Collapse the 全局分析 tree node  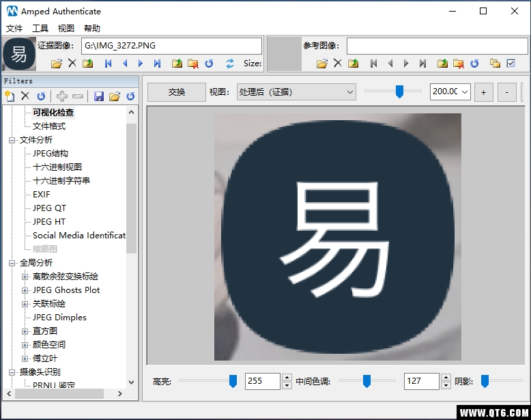point(12,263)
